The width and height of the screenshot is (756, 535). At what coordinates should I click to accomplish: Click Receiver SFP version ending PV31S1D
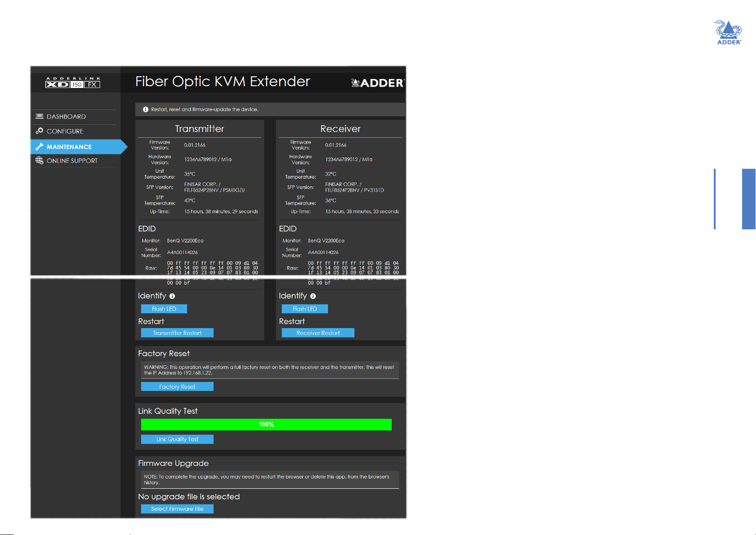point(354,188)
